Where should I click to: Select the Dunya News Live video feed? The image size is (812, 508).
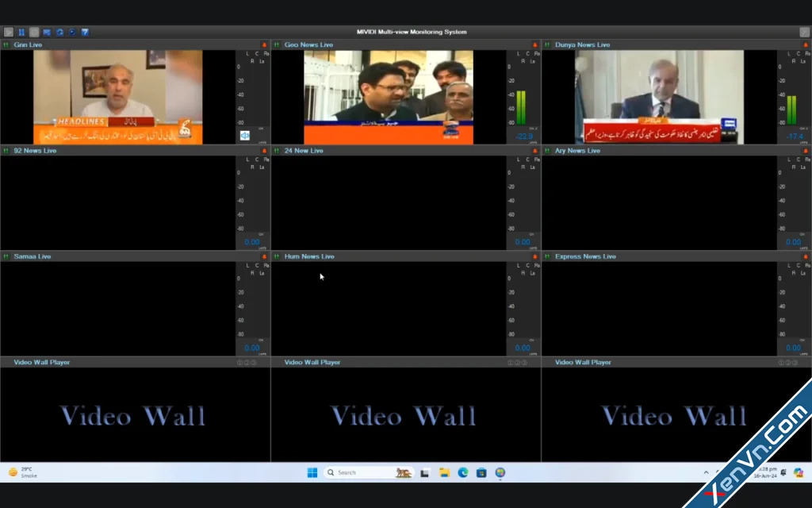click(x=659, y=97)
